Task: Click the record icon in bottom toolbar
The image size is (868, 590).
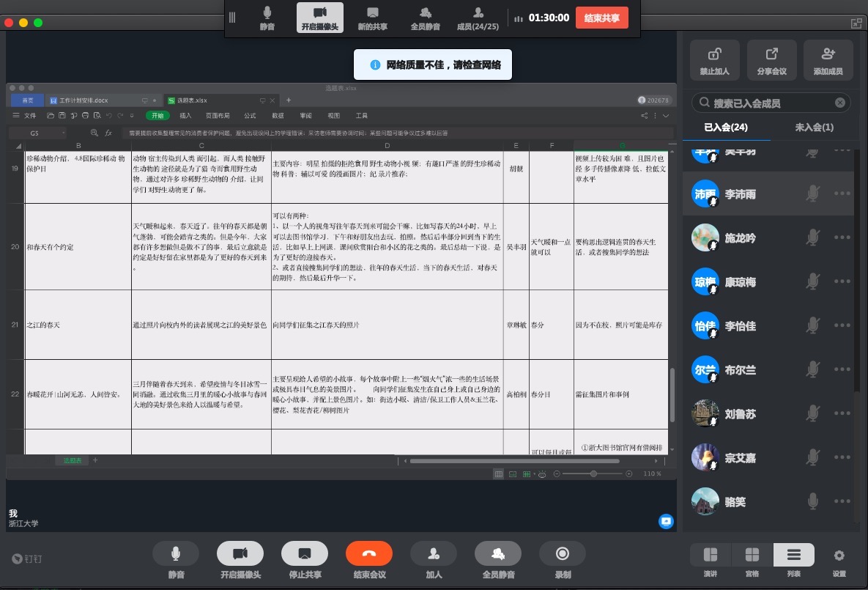Action: tap(562, 553)
